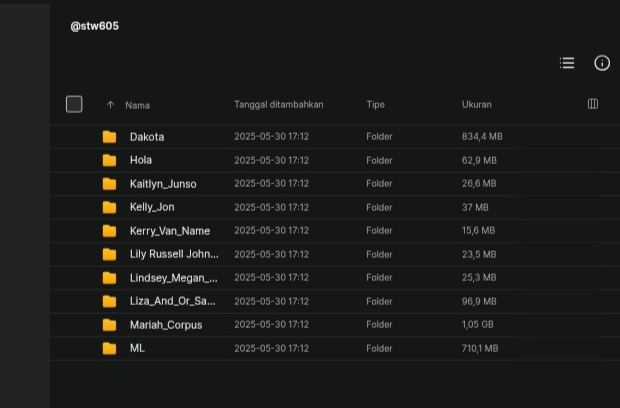The image size is (620, 408).
Task: Click the @stw605 title at top
Action: [x=95, y=26]
